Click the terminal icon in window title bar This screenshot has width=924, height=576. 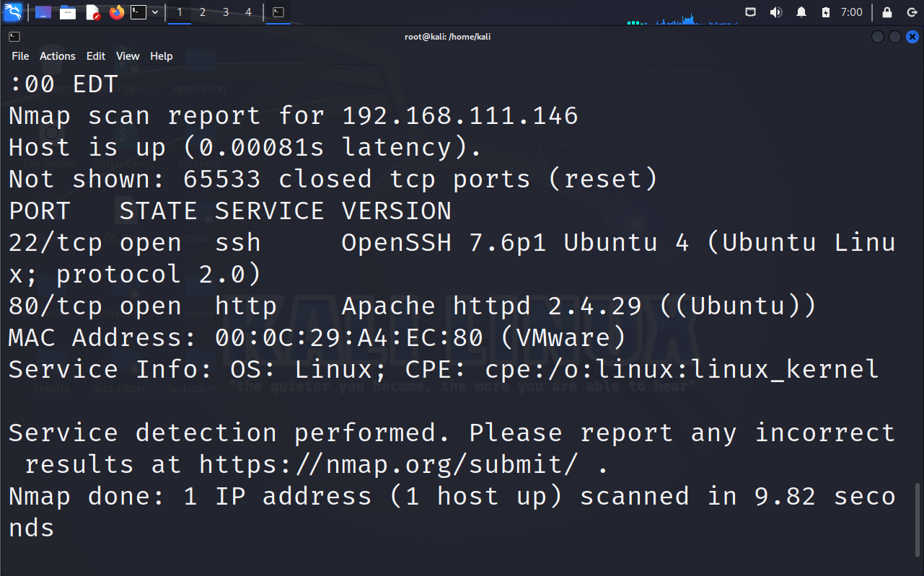click(x=14, y=37)
